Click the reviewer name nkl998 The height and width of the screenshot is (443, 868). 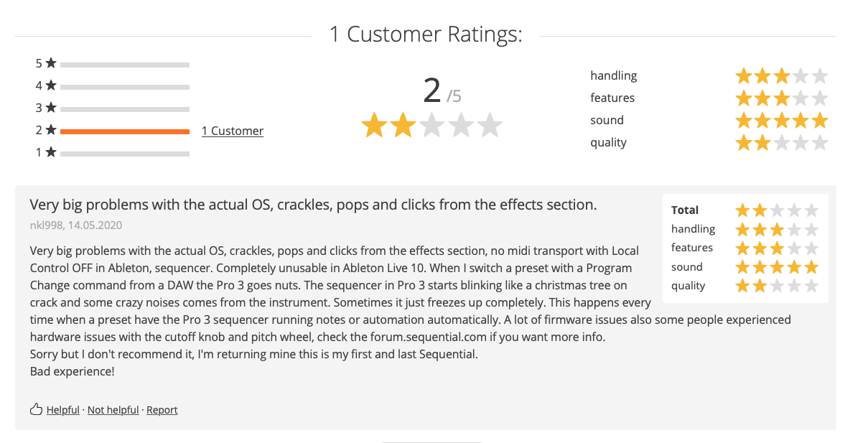coord(47,225)
